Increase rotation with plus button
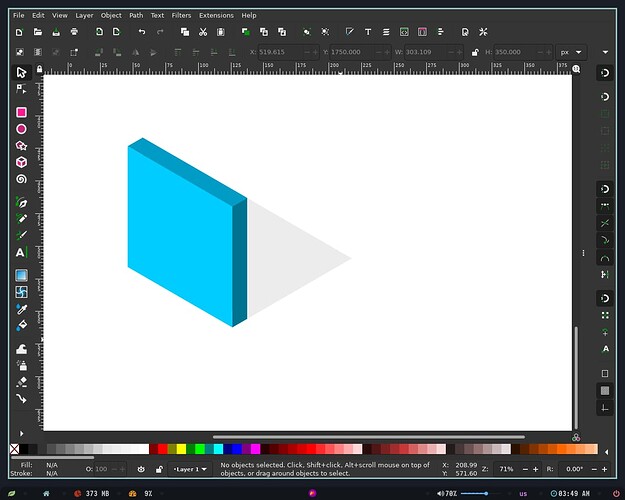Image resolution: width=625 pixels, height=500 pixels. [x=604, y=469]
